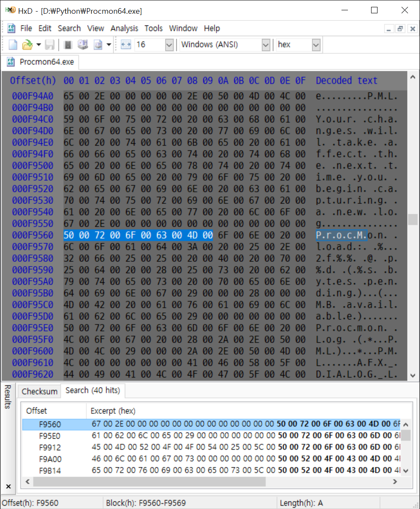Switch to the Checksum results tab

coord(39,391)
